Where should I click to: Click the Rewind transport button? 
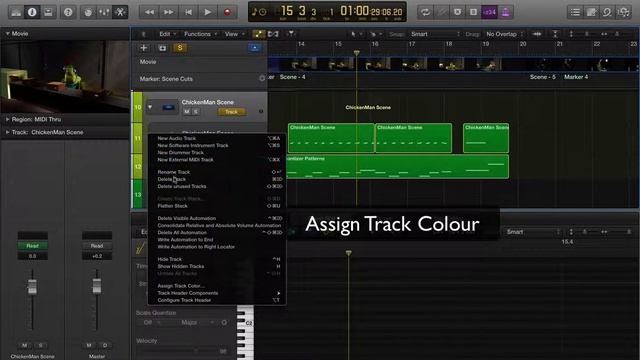[149, 12]
